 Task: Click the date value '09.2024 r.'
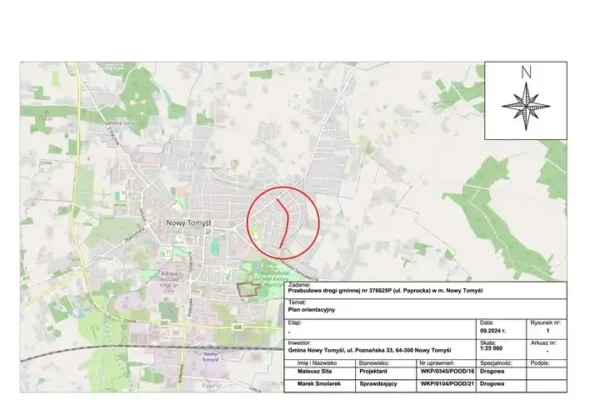[x=492, y=331]
